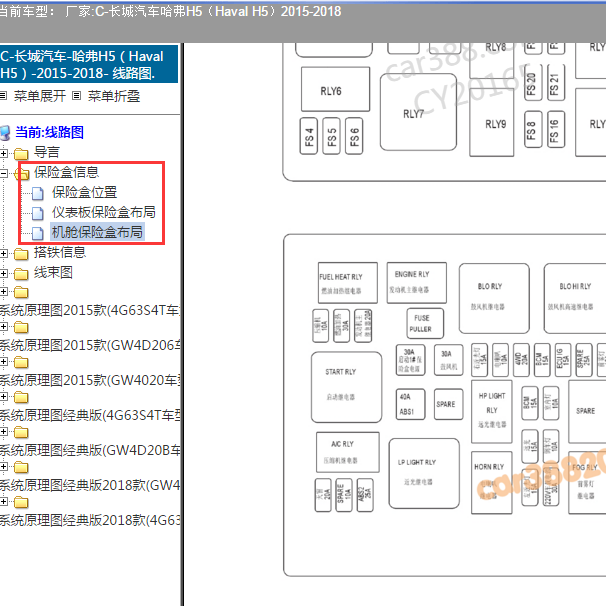Image resolution: width=606 pixels, height=606 pixels.
Task: Click the HORN RLY box
Action: [x=492, y=483]
